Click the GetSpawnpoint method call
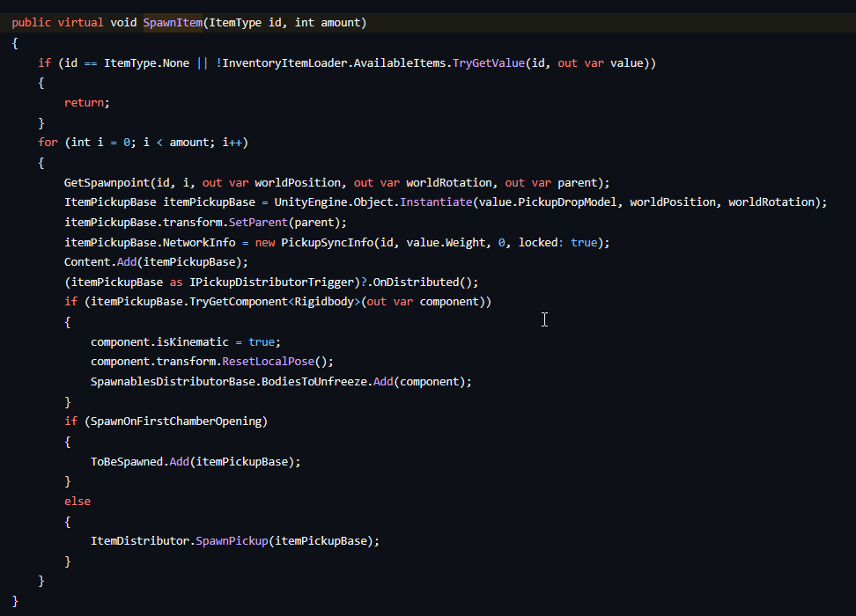Screen dimensions: 856x616 (x=107, y=183)
